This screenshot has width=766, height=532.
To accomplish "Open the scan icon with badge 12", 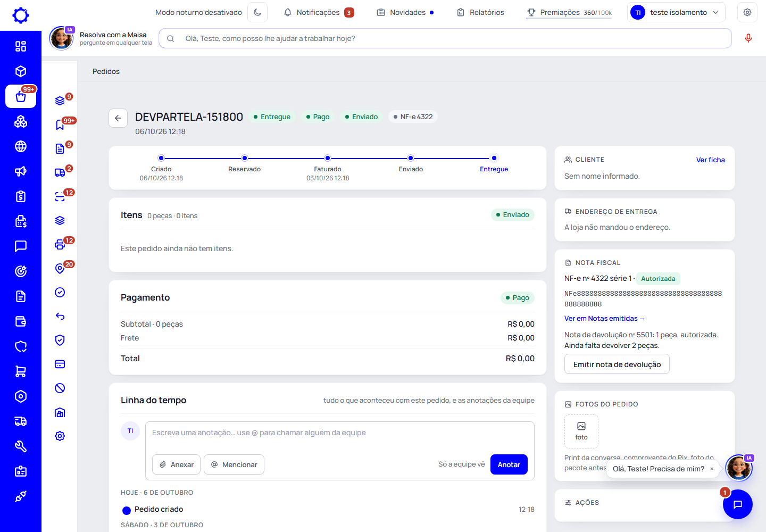I will tap(60, 196).
